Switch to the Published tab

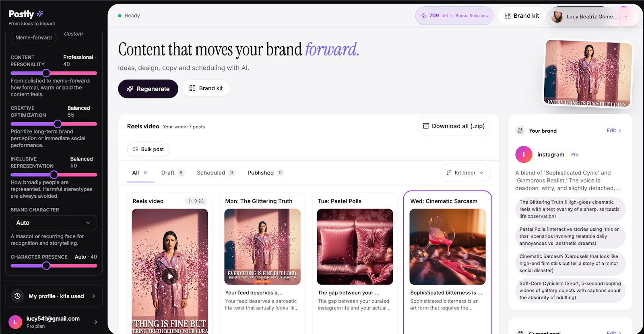[x=266, y=173]
